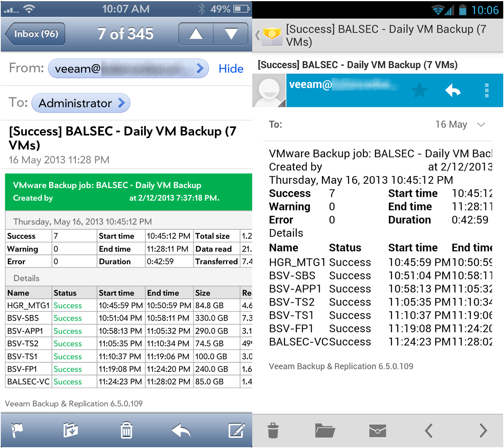This screenshot has height=448, width=504.
Task: Delete email with Android trash icon
Action: point(273,431)
